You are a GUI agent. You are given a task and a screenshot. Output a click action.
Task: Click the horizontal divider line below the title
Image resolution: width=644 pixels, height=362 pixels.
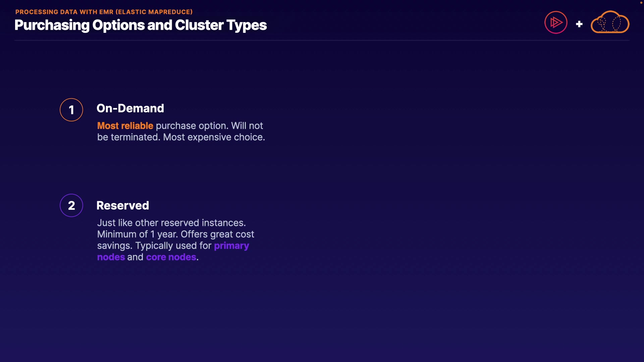[x=322, y=41]
